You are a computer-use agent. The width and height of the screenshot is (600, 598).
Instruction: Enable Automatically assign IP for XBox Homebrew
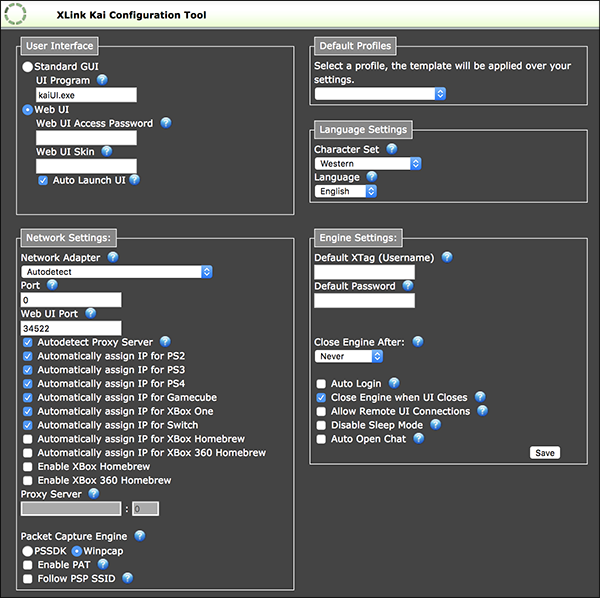(x=28, y=439)
